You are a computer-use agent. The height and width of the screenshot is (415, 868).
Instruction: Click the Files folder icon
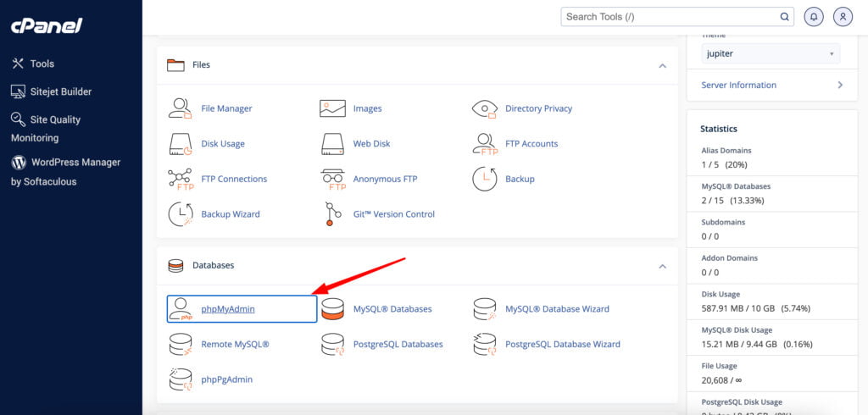click(x=175, y=64)
